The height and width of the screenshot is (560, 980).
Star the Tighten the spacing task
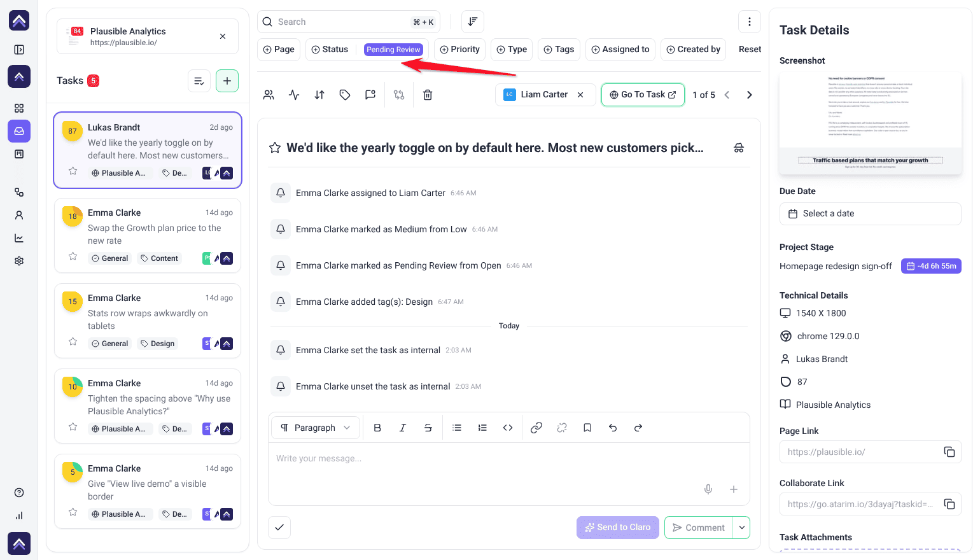coord(73,427)
